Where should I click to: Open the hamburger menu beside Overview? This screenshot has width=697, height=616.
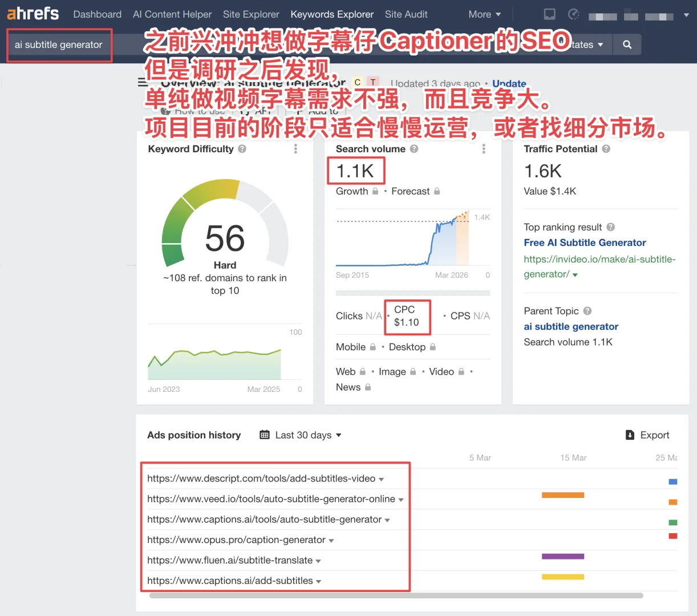coord(142,82)
